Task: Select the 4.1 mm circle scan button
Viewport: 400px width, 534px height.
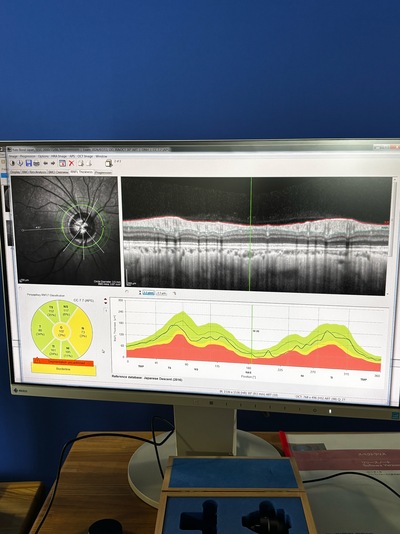Action: coord(161,294)
